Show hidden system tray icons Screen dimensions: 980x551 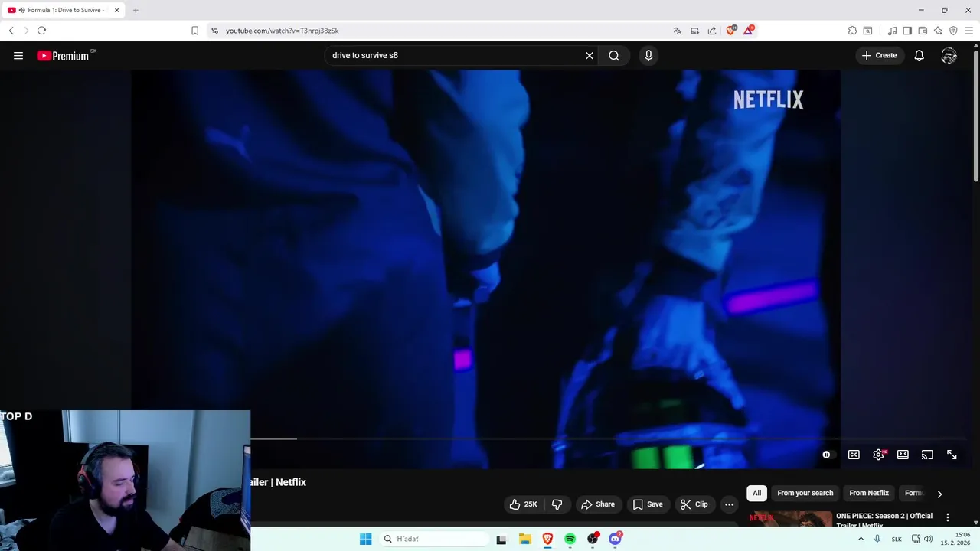tap(861, 539)
